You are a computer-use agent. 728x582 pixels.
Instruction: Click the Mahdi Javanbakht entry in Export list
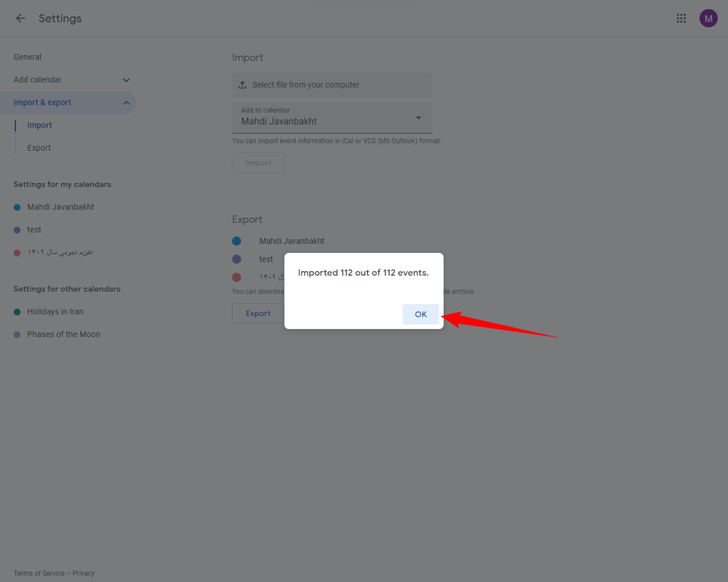click(292, 241)
